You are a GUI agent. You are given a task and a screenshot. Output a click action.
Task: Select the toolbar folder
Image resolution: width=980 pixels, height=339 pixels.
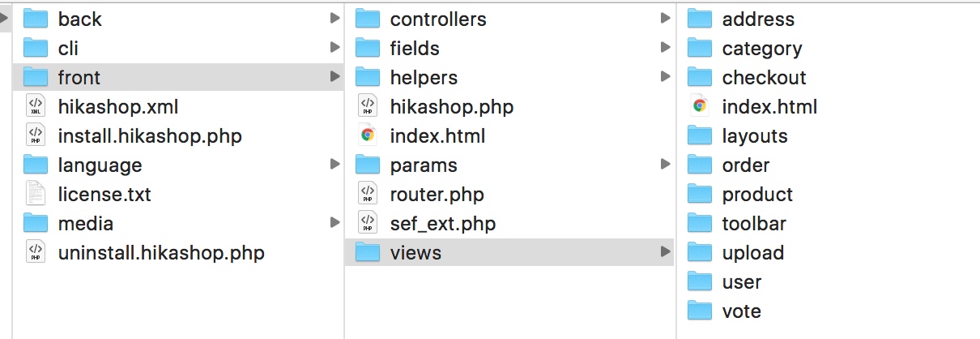pyautogui.click(x=754, y=224)
